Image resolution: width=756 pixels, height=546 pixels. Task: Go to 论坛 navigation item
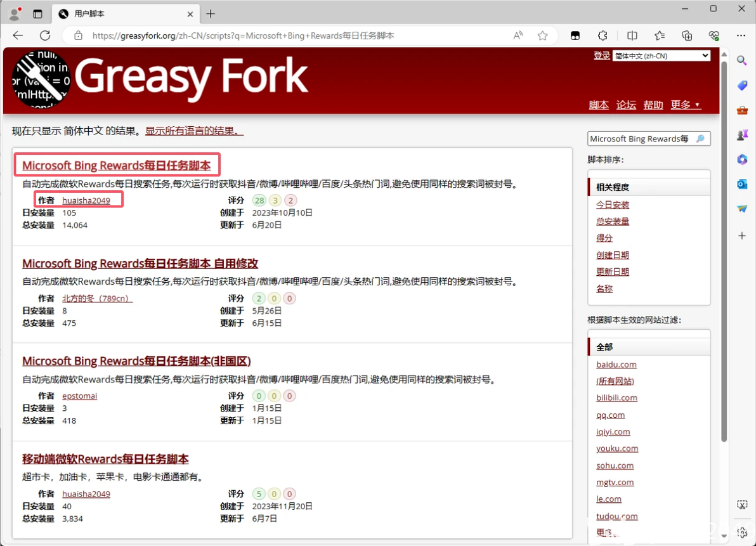click(626, 105)
